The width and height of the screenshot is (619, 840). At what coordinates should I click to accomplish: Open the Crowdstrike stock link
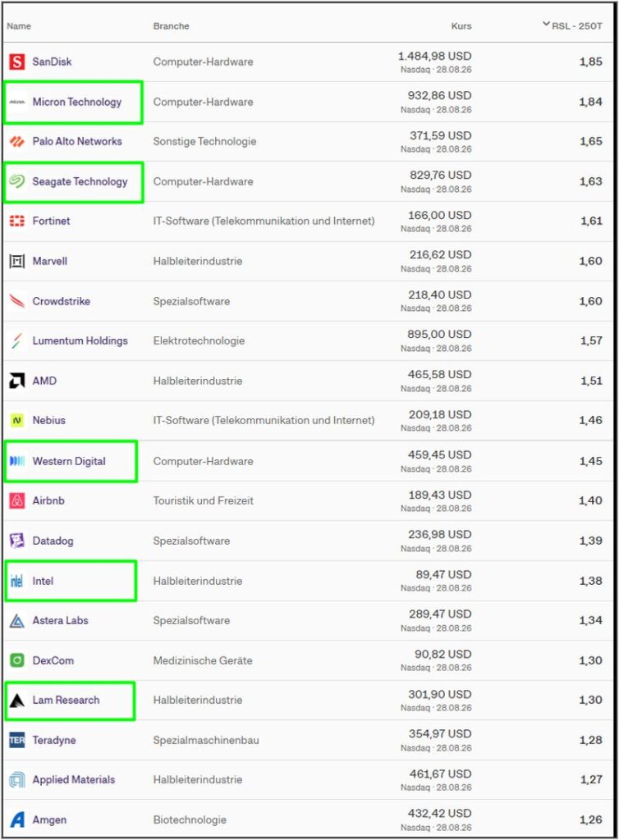pyautogui.click(x=61, y=301)
